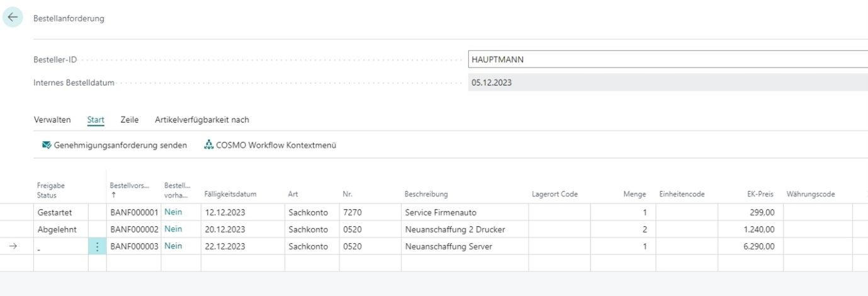Click Nein link in the BANF000001 row
This screenshot has width=868, height=296.
tap(173, 212)
